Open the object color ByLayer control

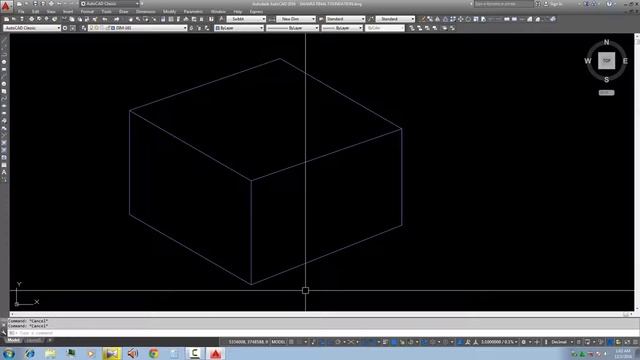tap(239, 28)
